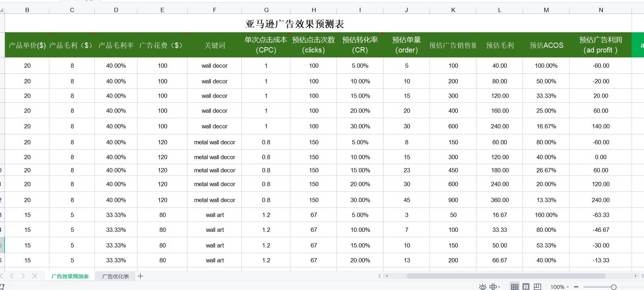
Task: Click the sales cell showing 900
Action: coord(453,200)
